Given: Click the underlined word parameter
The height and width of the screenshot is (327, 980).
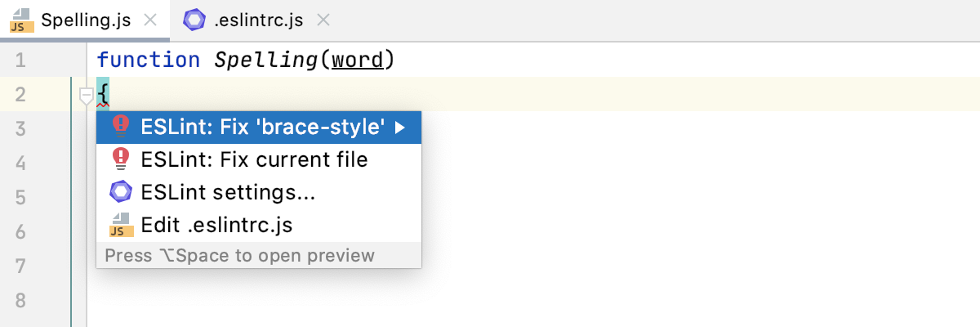Looking at the screenshot, I should 357,60.
